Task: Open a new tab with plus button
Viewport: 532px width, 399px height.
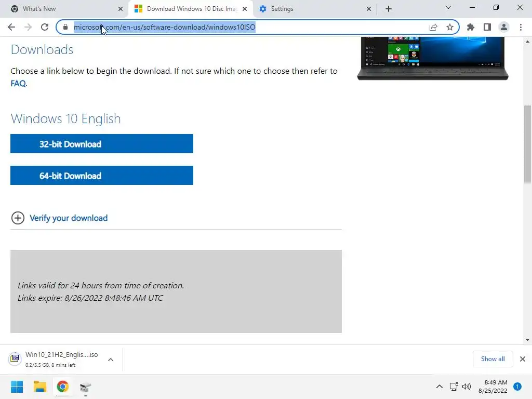Action: tap(389, 9)
